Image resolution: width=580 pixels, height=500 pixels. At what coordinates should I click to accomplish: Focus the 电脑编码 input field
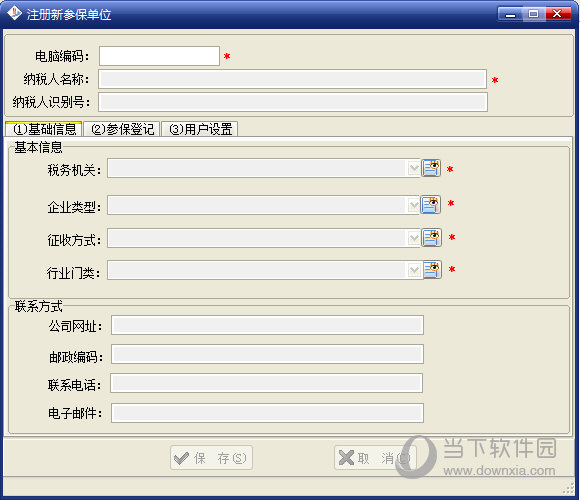coord(159,56)
